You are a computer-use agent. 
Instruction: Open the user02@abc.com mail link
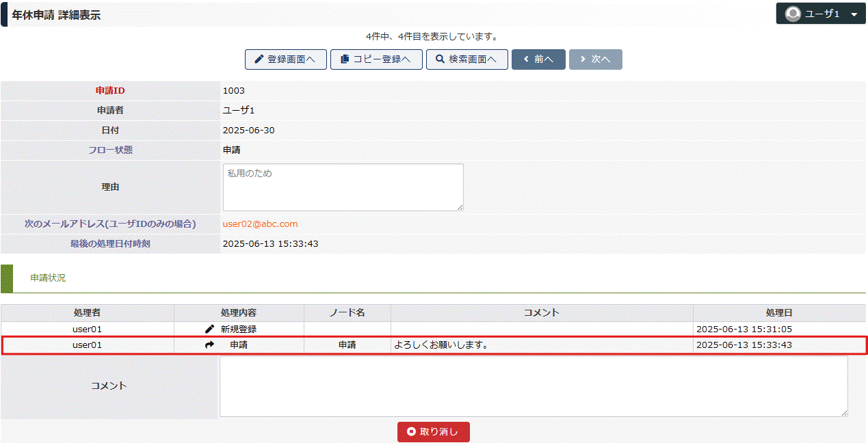tap(261, 224)
